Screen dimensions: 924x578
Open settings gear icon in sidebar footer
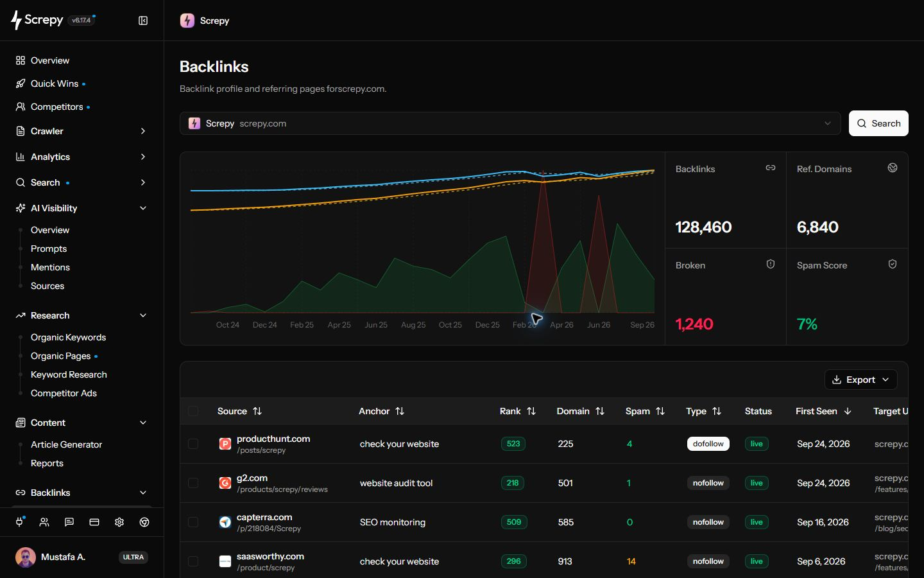coord(119,522)
